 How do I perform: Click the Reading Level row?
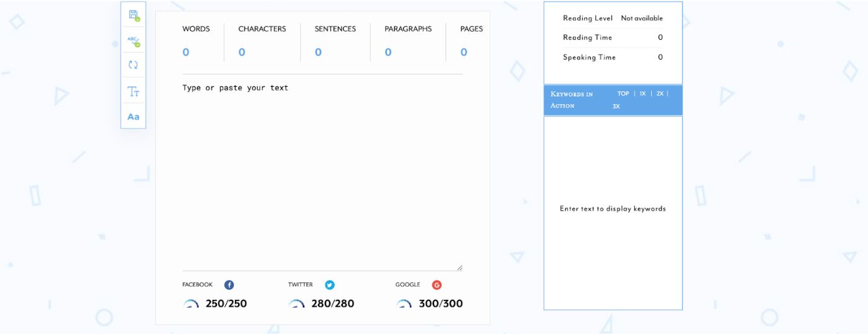[613, 19]
